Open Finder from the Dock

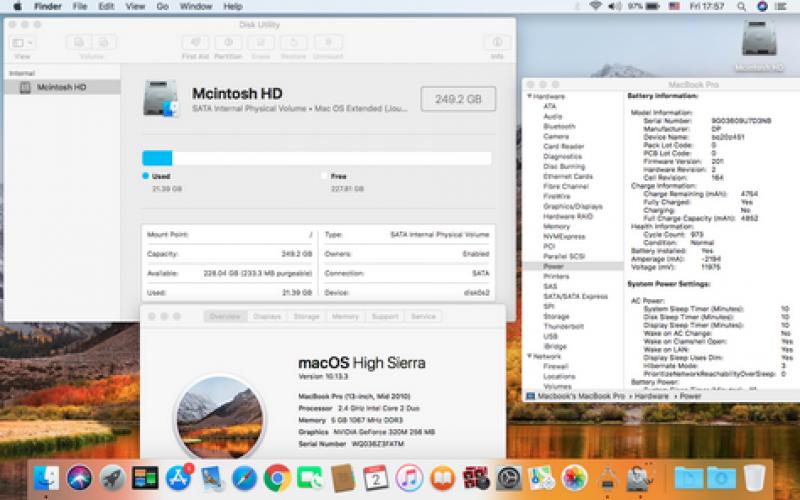click(46, 478)
